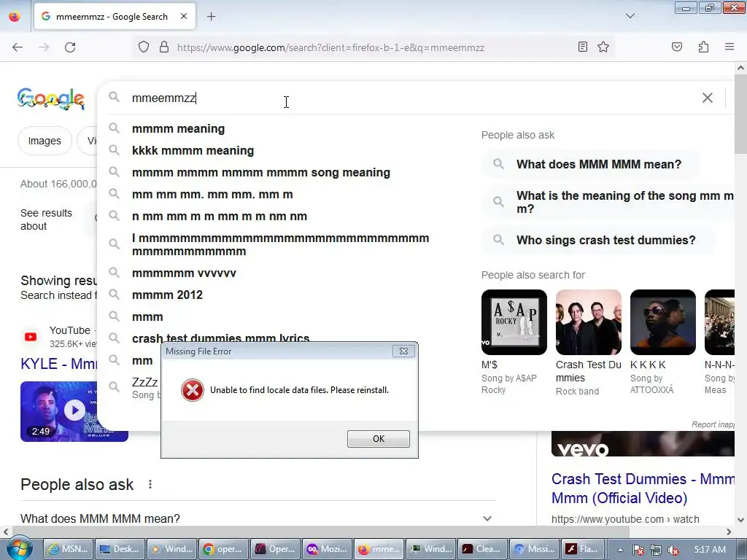Click OK in Missing File Error dialog
The image size is (747, 560).
379,438
